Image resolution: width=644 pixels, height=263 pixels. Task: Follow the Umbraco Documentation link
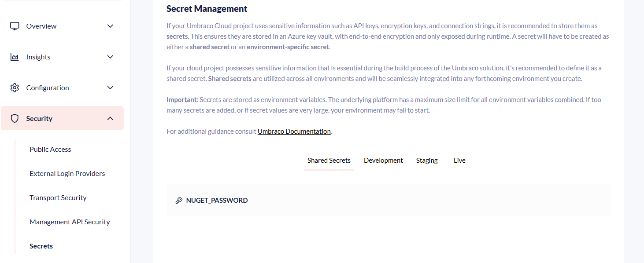point(294,131)
